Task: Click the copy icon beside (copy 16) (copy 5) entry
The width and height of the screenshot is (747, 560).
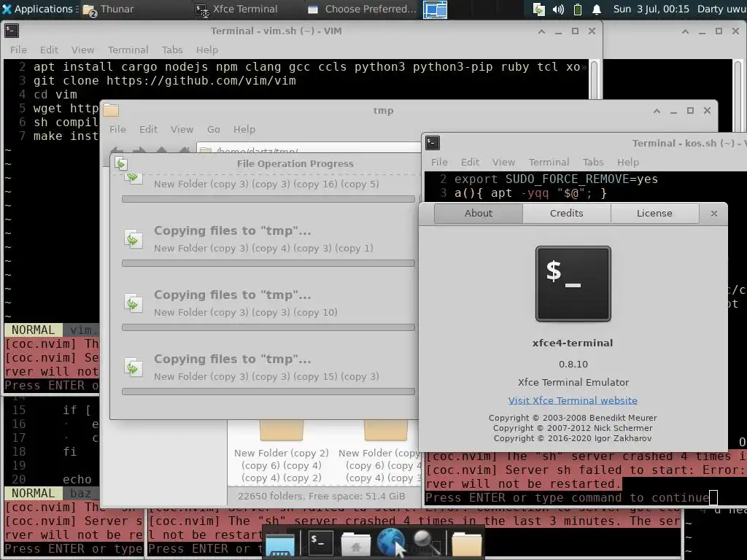Action: pyautogui.click(x=133, y=179)
